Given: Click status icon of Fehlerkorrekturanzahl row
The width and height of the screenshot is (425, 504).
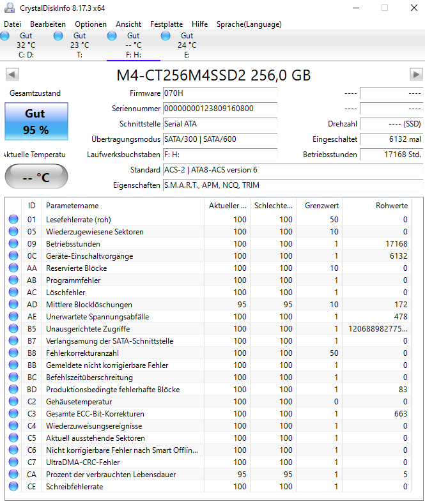Looking at the screenshot, I should pos(13,353).
